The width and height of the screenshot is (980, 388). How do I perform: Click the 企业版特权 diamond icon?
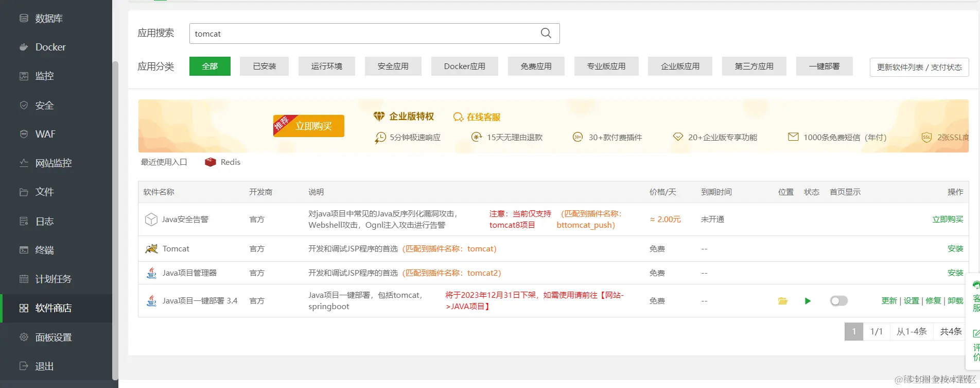coord(379,116)
